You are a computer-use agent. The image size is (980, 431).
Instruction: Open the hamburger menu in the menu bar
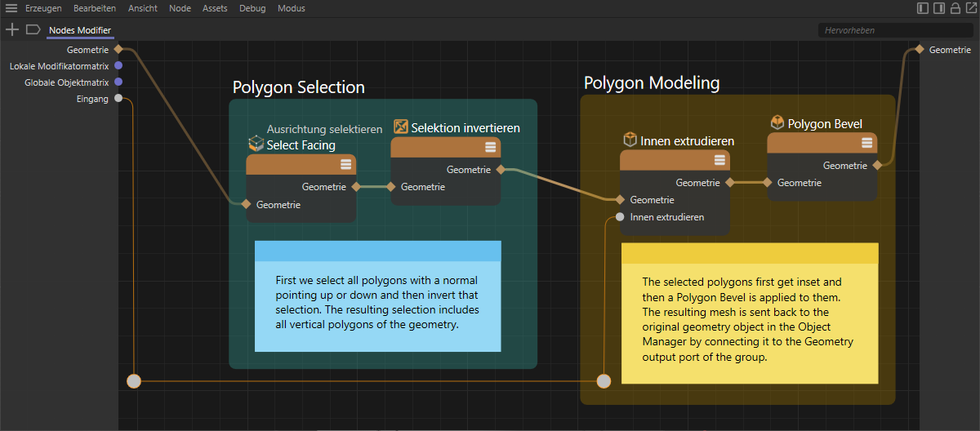pos(11,8)
